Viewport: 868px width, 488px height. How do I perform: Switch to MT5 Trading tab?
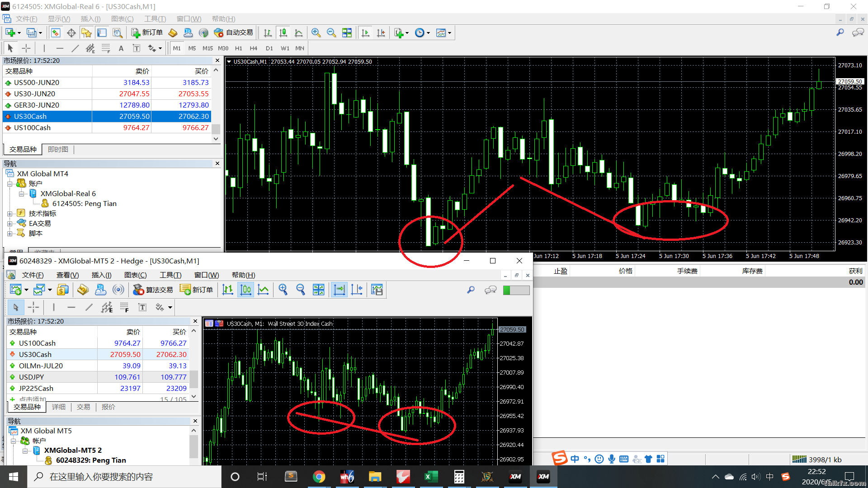pos(84,407)
